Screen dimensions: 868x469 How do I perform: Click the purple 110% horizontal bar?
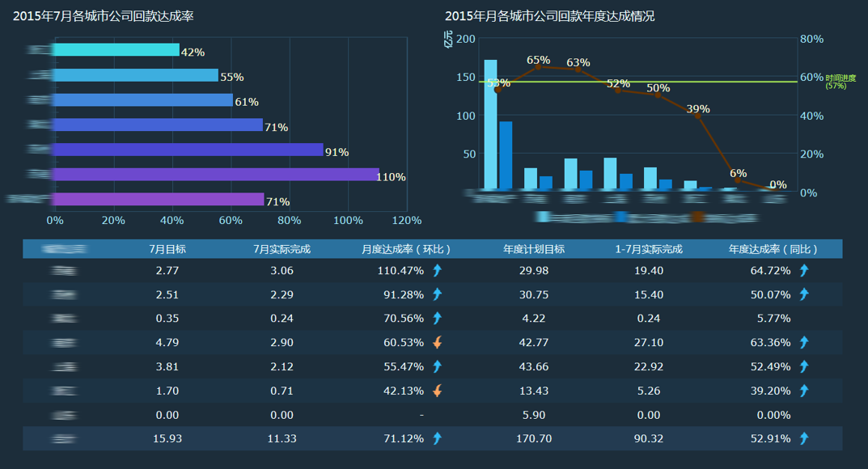pos(217,174)
